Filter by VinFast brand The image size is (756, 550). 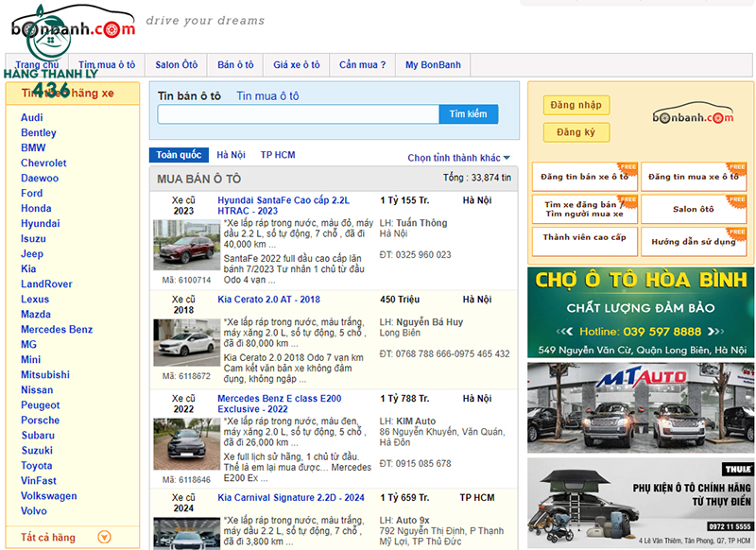click(x=39, y=481)
